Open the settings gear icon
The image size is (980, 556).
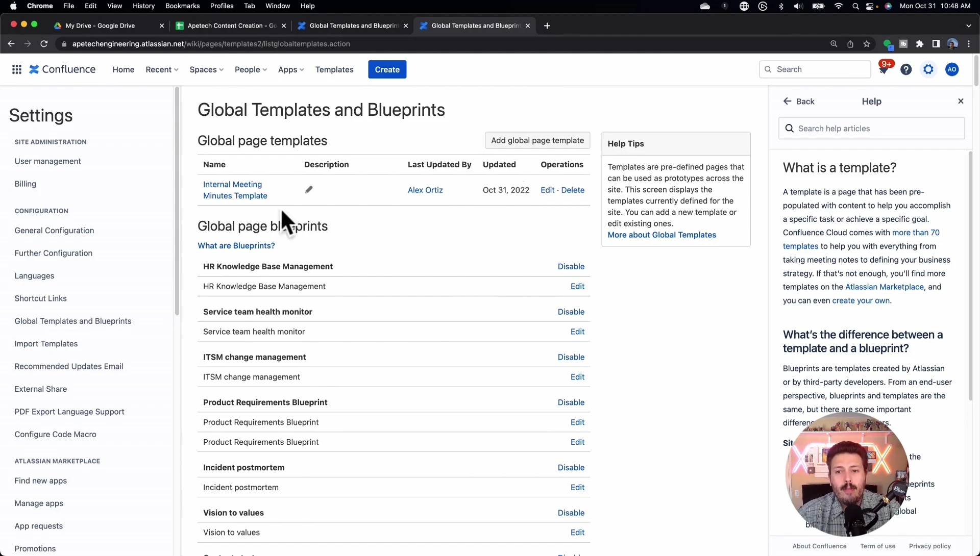click(x=928, y=69)
